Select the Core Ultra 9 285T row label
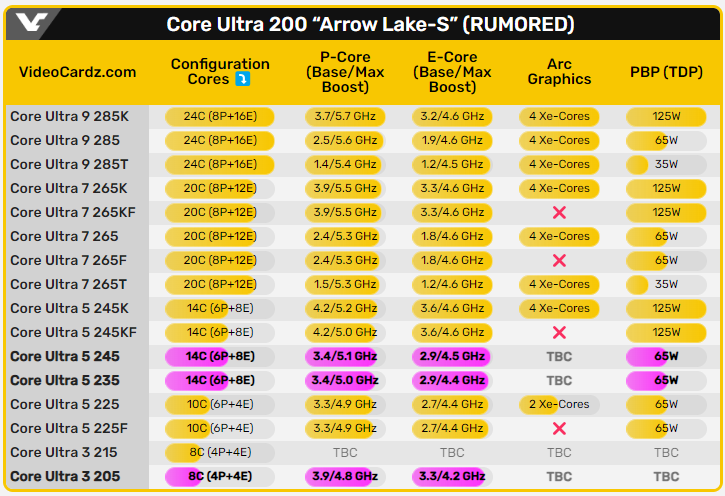Image resolution: width=725 pixels, height=496 pixels. [x=69, y=165]
